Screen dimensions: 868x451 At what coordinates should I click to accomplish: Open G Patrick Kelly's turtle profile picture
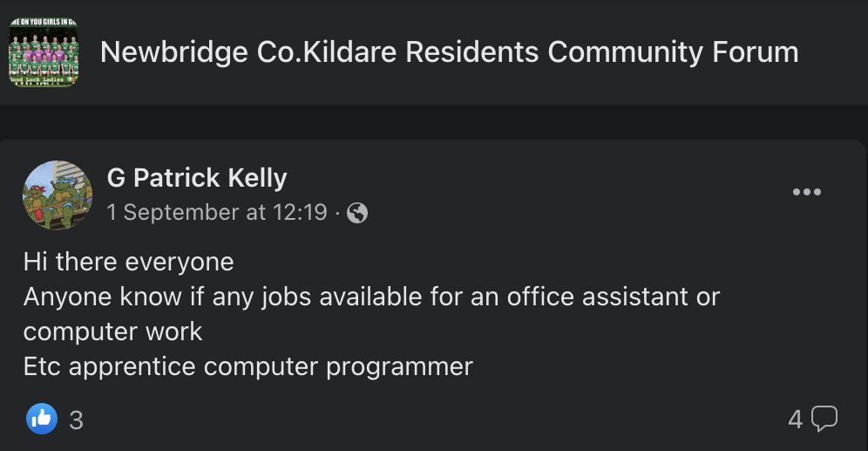[58, 195]
